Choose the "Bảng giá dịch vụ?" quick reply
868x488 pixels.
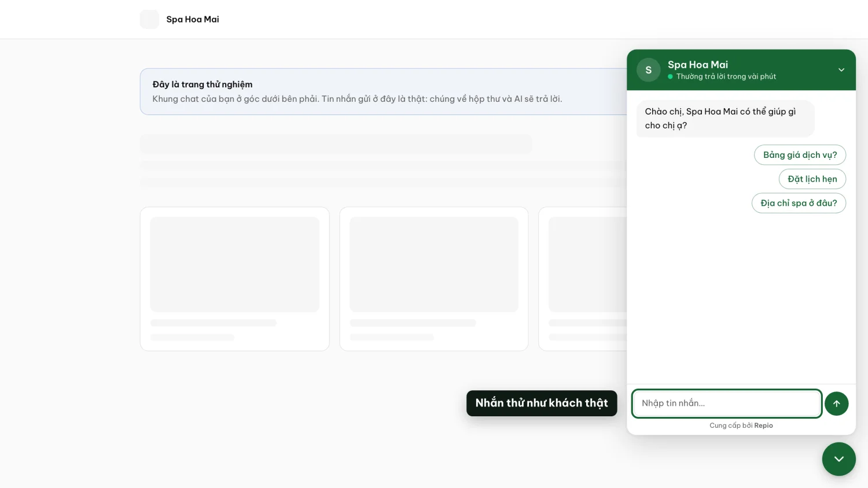point(800,155)
